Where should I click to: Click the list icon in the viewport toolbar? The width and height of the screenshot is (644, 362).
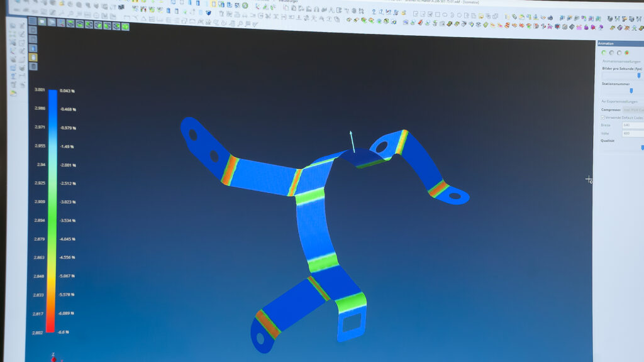pos(32,21)
